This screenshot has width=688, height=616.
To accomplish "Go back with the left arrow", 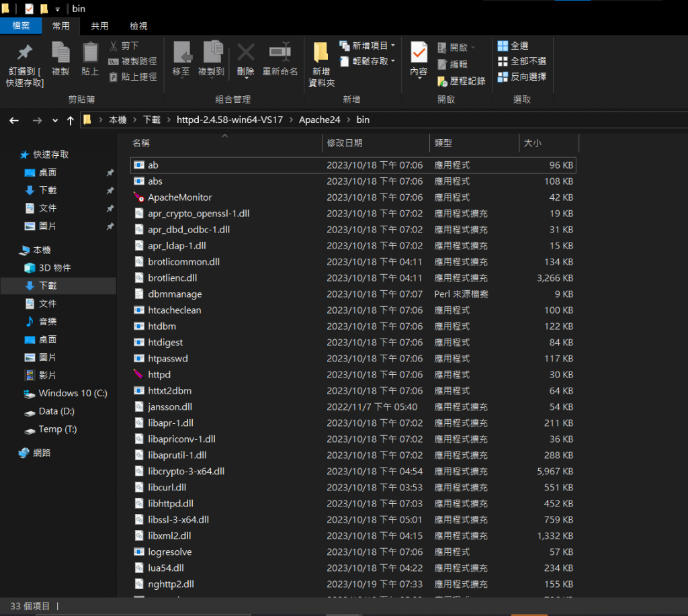I will 14,120.
